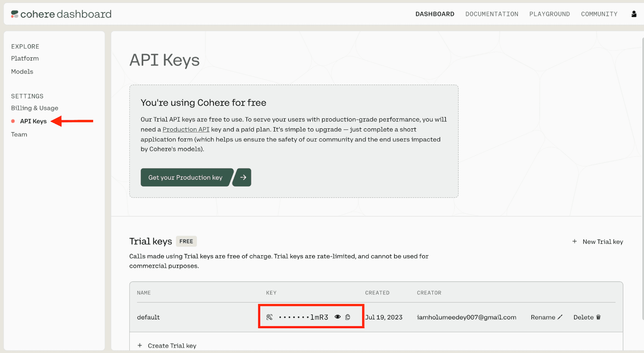Select the Dashboard tab
This screenshot has height=353, width=644.
click(435, 14)
